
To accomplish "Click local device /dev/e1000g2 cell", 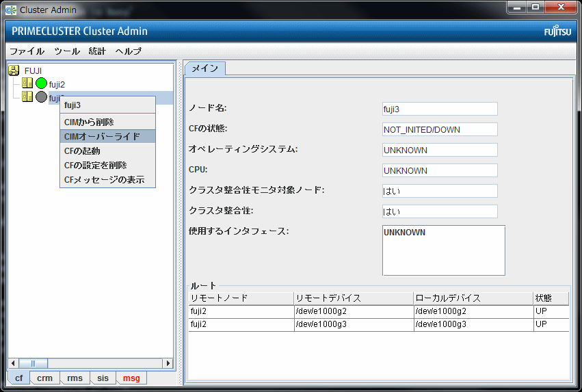I will coord(473,311).
